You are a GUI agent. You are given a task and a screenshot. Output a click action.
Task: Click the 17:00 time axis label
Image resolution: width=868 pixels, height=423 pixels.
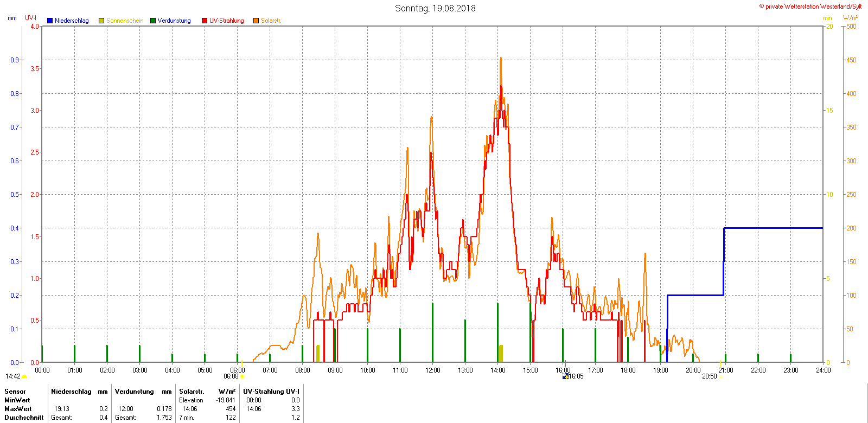[x=596, y=370]
